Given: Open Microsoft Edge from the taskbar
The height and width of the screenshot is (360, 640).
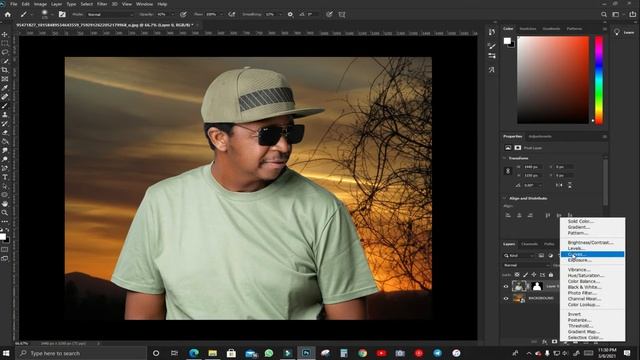Looking at the screenshot, I should click(x=194, y=353).
